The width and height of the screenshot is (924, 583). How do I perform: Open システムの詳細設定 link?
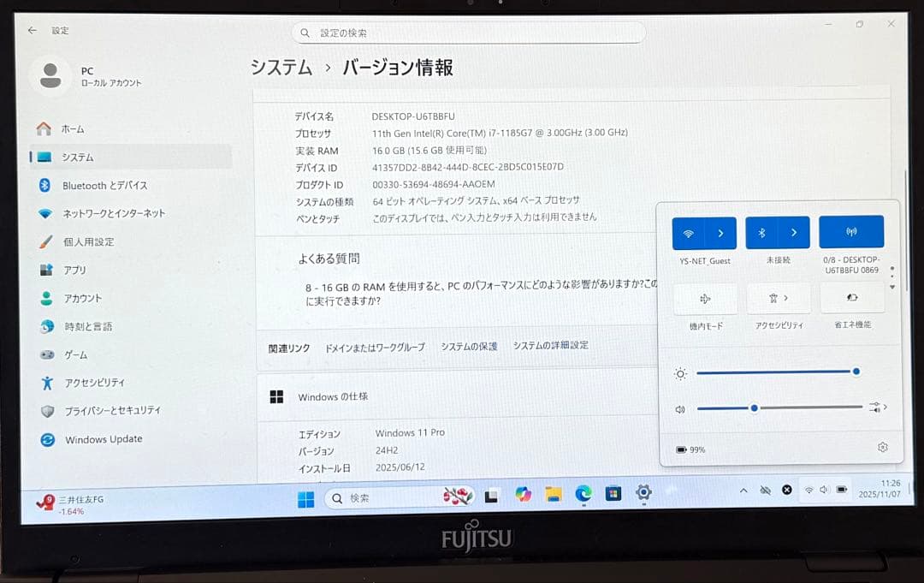552,346
